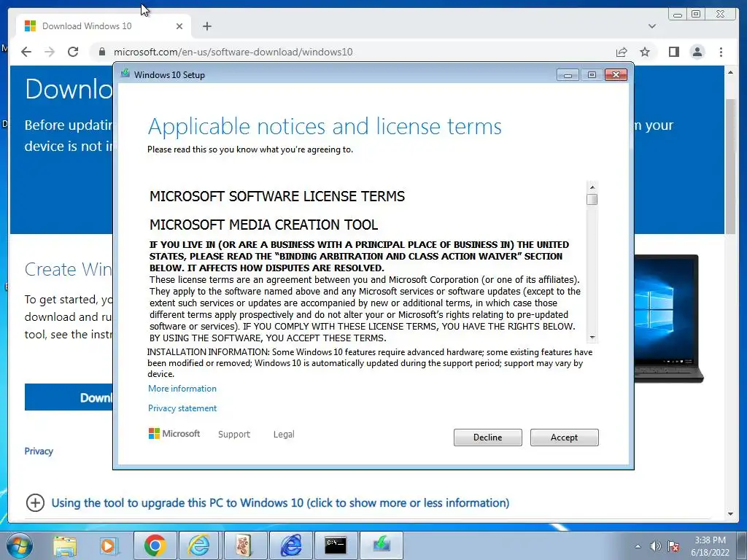This screenshot has width=747, height=560.
Task: Open the volume control in tray
Action: click(656, 546)
